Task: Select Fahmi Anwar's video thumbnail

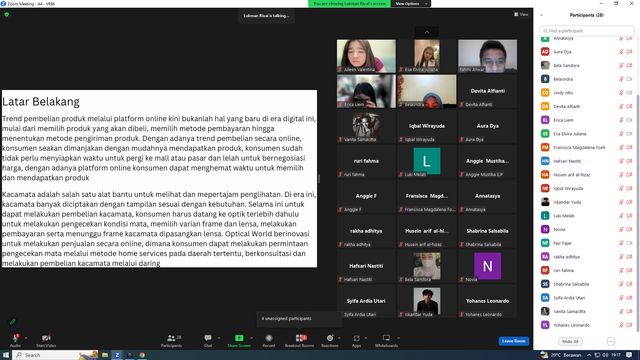Action: [487, 56]
